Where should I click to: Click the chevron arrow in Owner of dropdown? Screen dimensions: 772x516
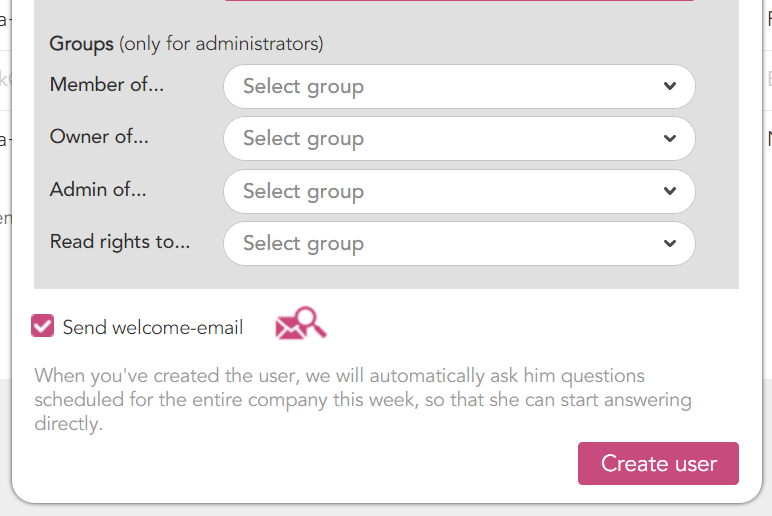[x=670, y=138]
